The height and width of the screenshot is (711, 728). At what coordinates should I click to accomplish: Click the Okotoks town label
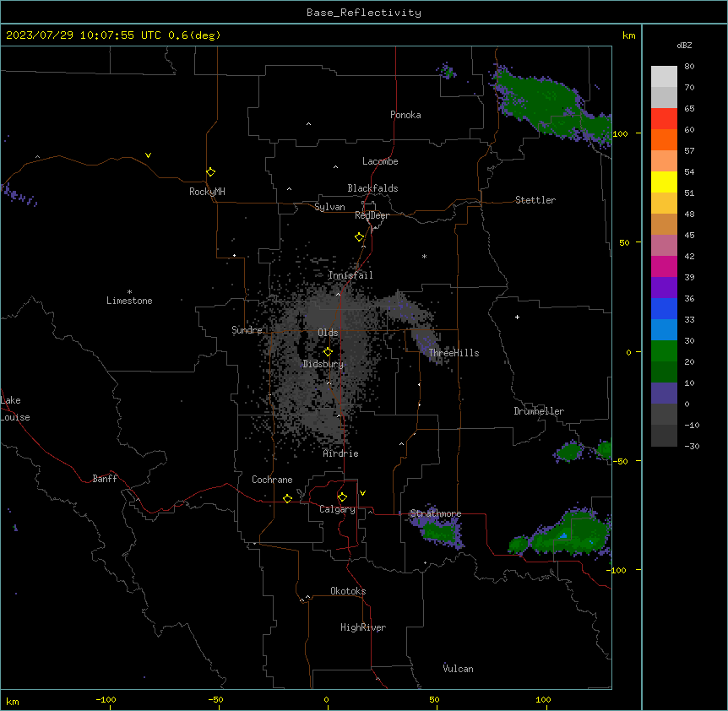click(348, 591)
